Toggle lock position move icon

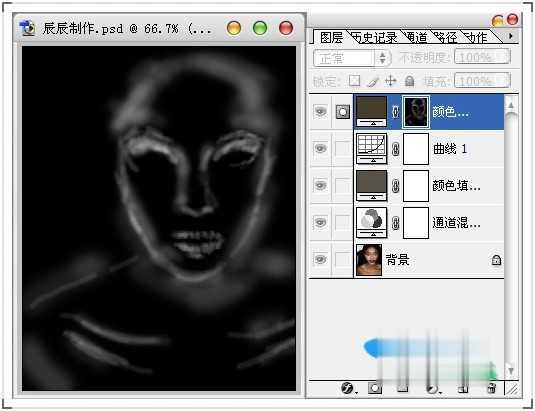pos(391,81)
